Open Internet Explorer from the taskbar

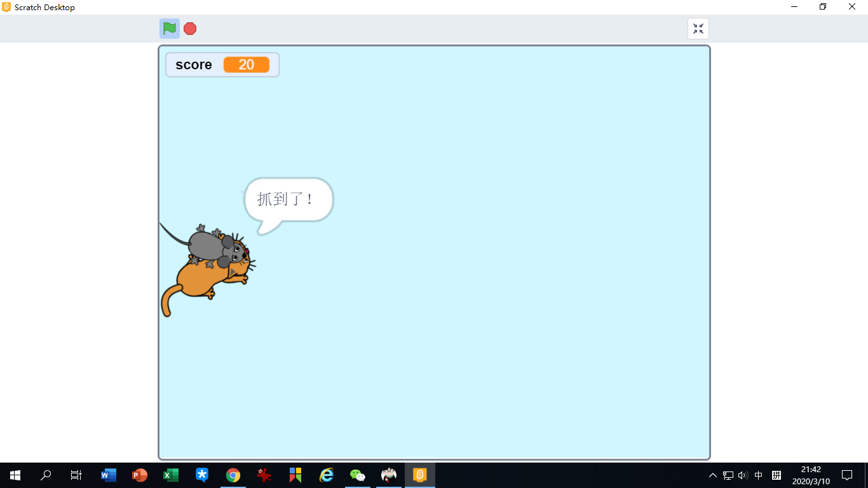point(327,475)
